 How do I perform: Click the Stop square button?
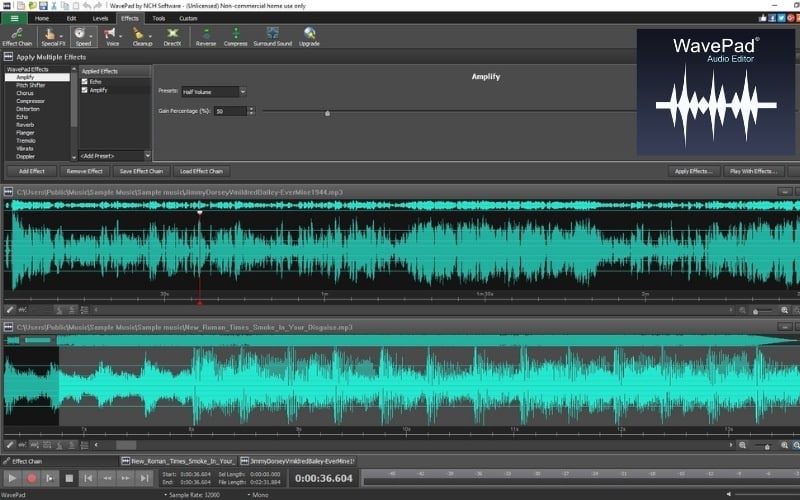click(x=69, y=478)
